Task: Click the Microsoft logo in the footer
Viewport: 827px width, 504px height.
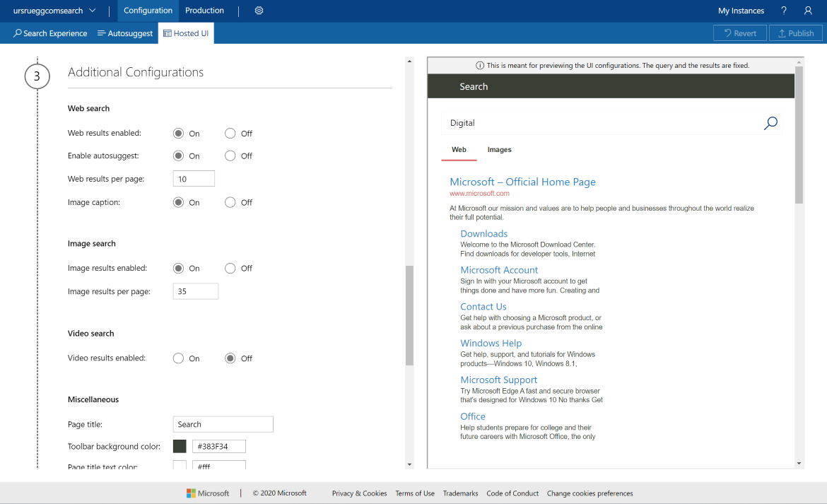Action: tap(208, 493)
